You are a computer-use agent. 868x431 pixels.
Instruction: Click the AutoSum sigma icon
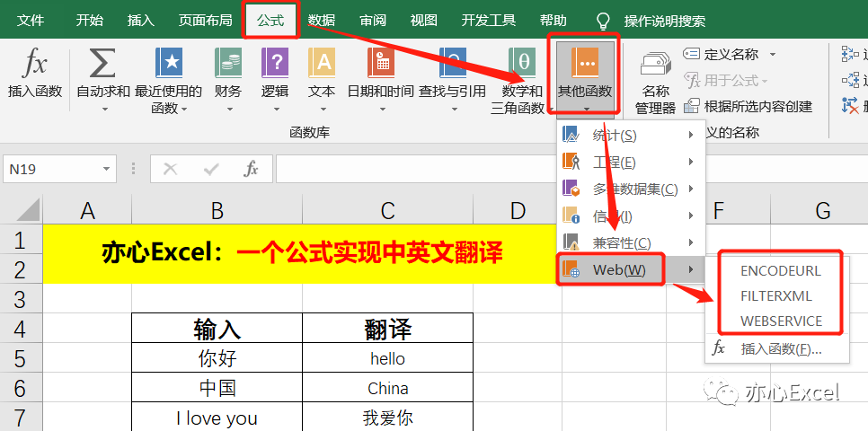(102, 64)
